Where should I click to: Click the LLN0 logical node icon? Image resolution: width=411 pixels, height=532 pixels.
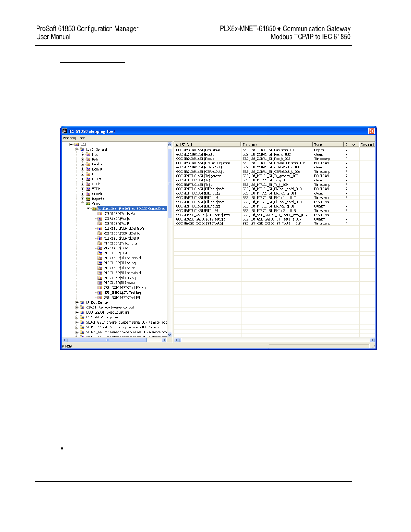(82, 149)
